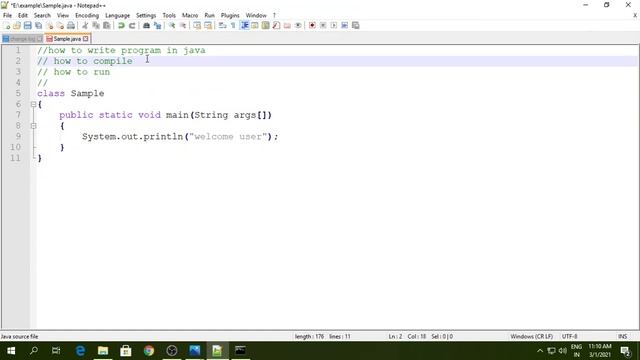The image size is (640, 360).
Task: Undo the last edit via toolbar
Action: tap(121, 25)
